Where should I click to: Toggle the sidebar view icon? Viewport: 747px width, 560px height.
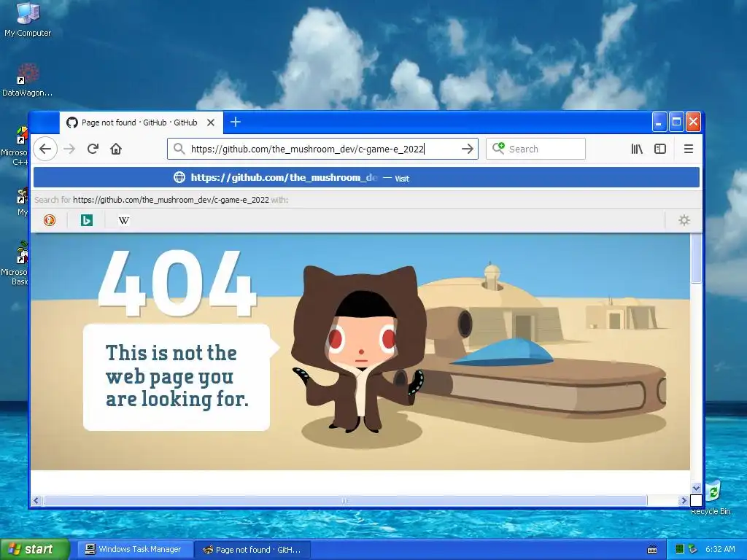pos(660,149)
